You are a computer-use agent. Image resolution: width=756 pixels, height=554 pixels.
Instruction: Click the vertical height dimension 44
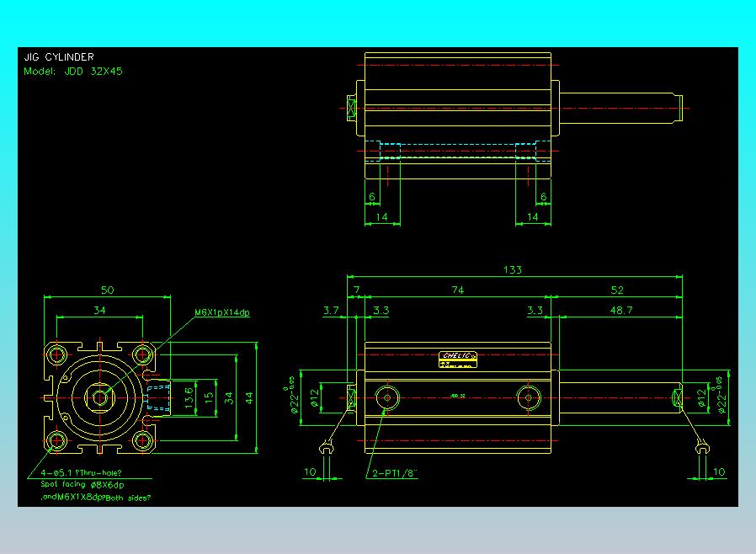pyautogui.click(x=249, y=397)
